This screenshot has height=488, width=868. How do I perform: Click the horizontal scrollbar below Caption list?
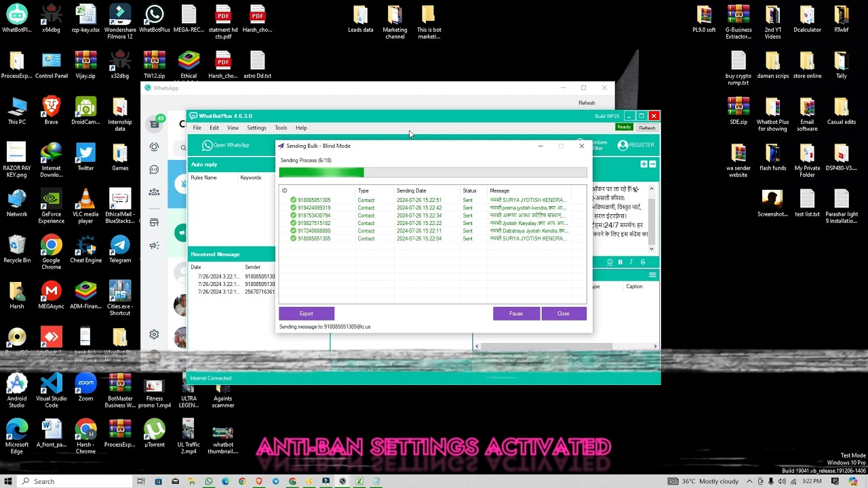click(566, 346)
